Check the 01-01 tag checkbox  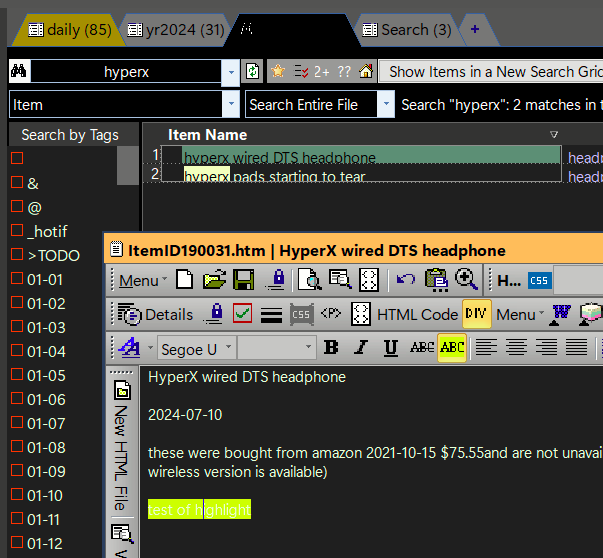coord(17,278)
